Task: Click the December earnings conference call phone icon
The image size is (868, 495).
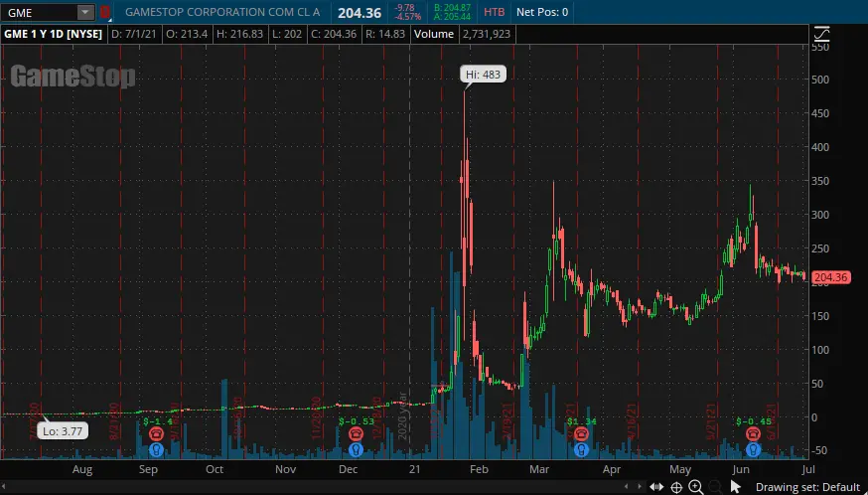Action: click(x=356, y=433)
